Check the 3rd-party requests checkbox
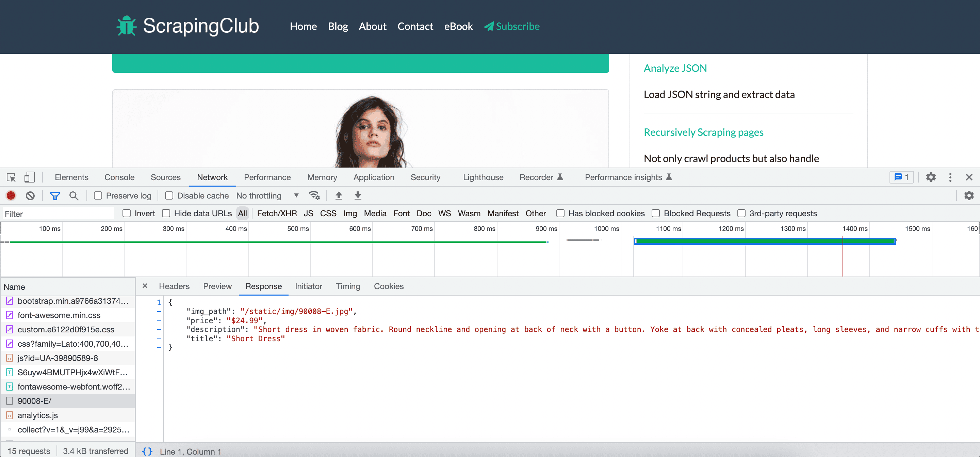This screenshot has height=457, width=980. (741, 213)
